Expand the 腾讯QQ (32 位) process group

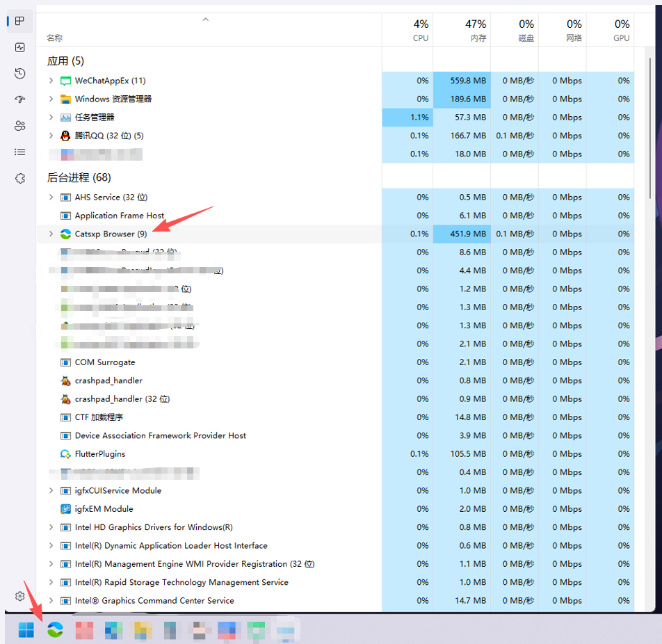(x=51, y=136)
